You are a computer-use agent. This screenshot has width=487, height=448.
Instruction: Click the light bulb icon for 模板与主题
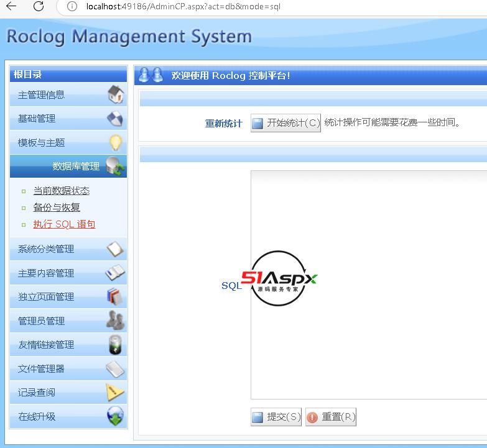(x=116, y=142)
